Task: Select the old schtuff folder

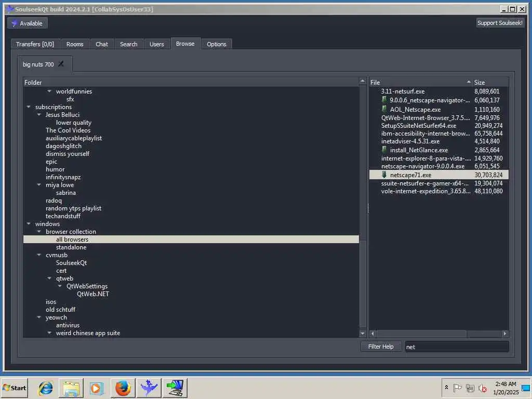Action: point(60,310)
